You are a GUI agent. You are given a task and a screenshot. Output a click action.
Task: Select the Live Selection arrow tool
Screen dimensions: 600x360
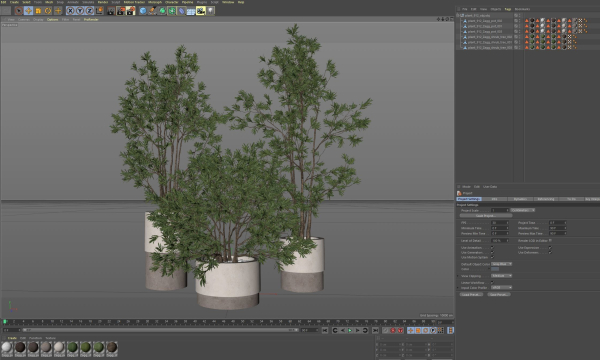(x=18, y=11)
